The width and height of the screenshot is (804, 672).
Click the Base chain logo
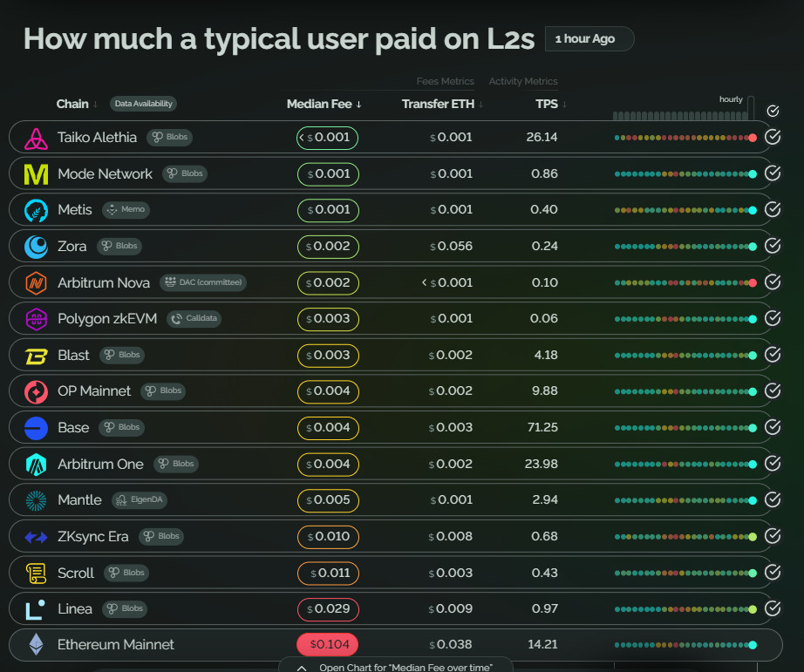tap(36, 428)
